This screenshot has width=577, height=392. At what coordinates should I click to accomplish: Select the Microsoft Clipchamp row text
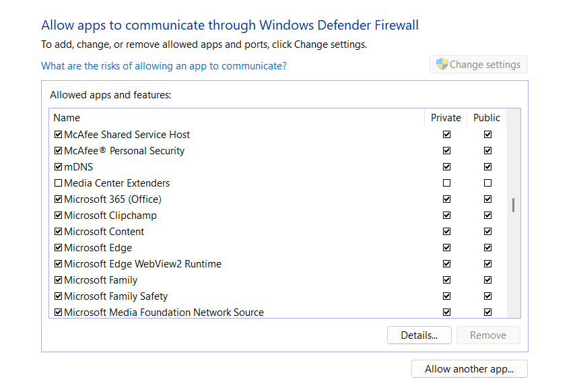pos(110,216)
